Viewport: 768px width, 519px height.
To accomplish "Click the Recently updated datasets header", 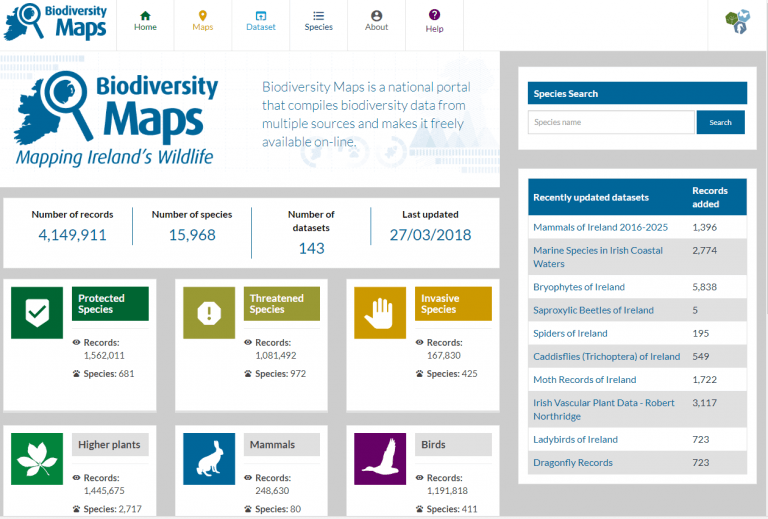I will tap(591, 197).
